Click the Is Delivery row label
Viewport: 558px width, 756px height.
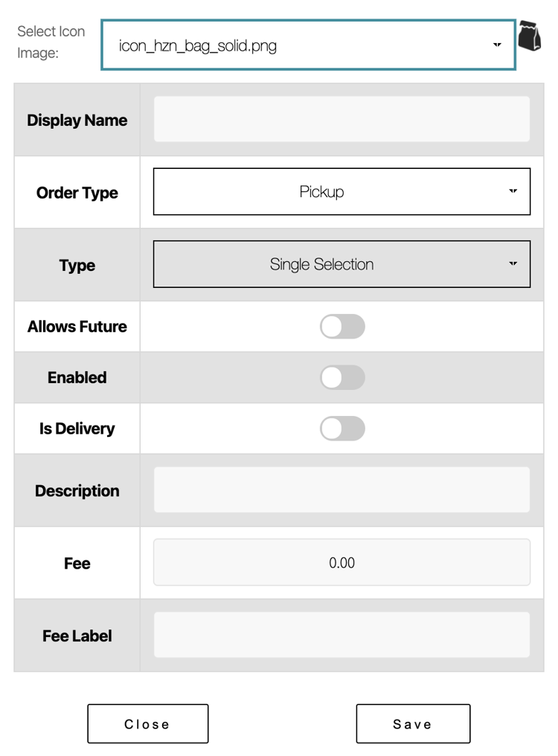(77, 429)
